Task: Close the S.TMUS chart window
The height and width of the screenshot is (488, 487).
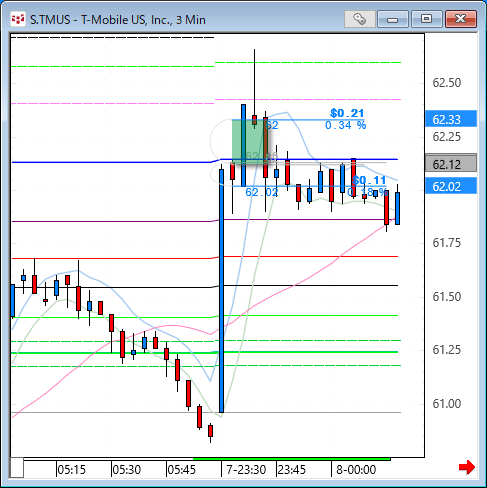Action: pyautogui.click(x=461, y=19)
